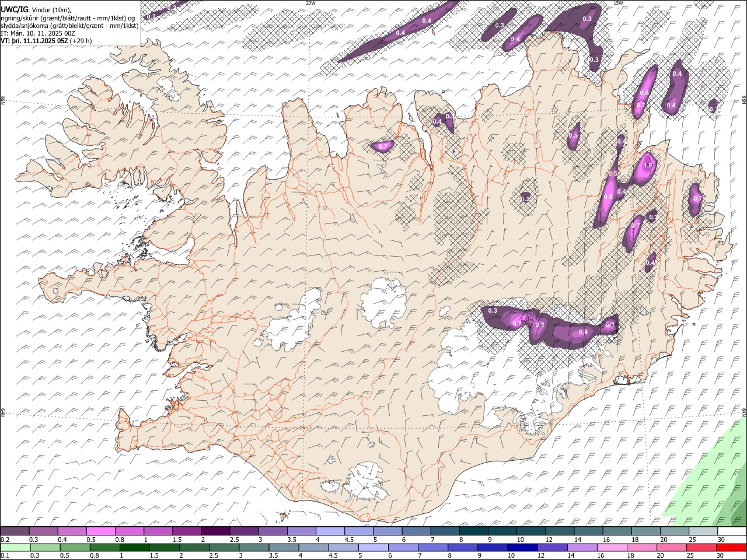747x560 pixels.
Task: Pick top legend swatch between 18 and 20
Action: (x=645, y=531)
